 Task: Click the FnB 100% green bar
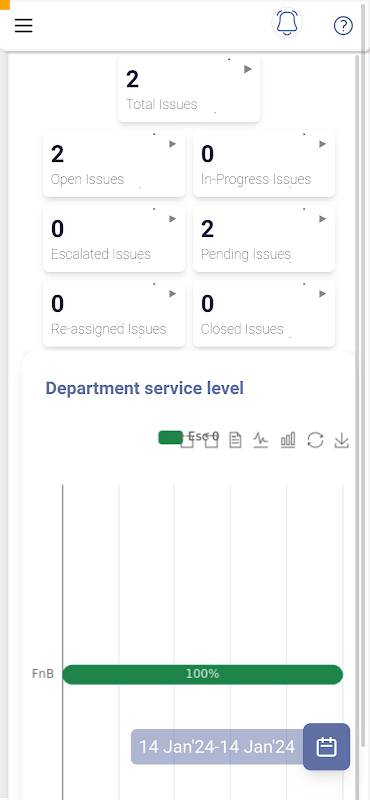click(203, 674)
